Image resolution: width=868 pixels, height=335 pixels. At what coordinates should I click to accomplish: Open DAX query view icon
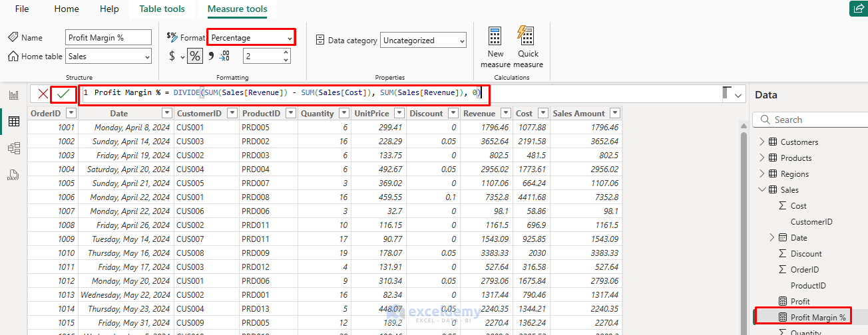click(x=13, y=175)
